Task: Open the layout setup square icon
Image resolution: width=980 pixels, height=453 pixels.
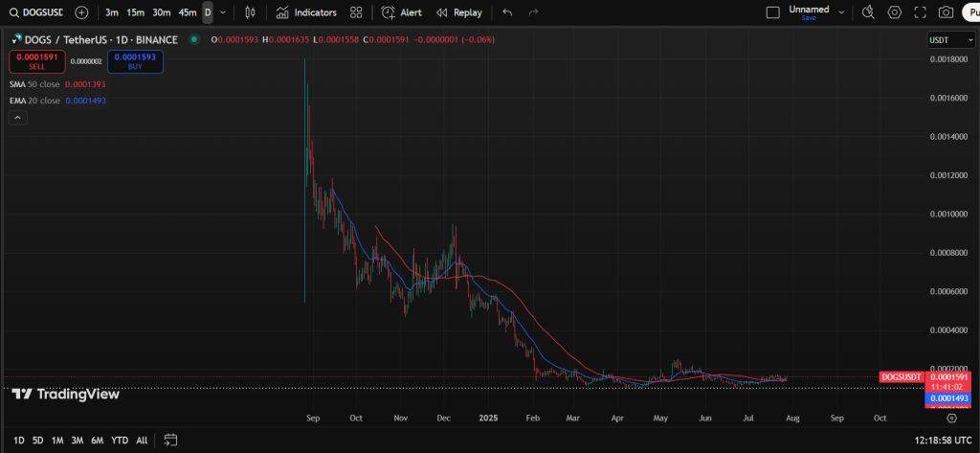Action: pos(773,12)
